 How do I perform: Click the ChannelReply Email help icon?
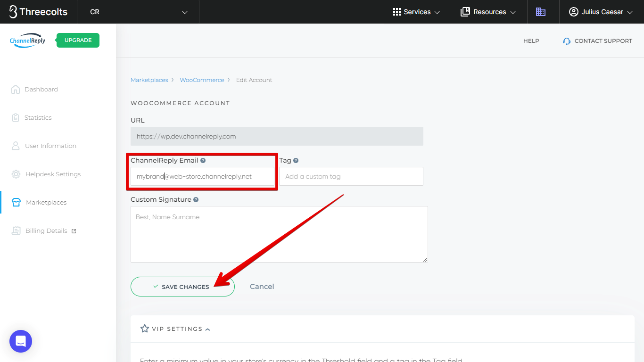(203, 160)
